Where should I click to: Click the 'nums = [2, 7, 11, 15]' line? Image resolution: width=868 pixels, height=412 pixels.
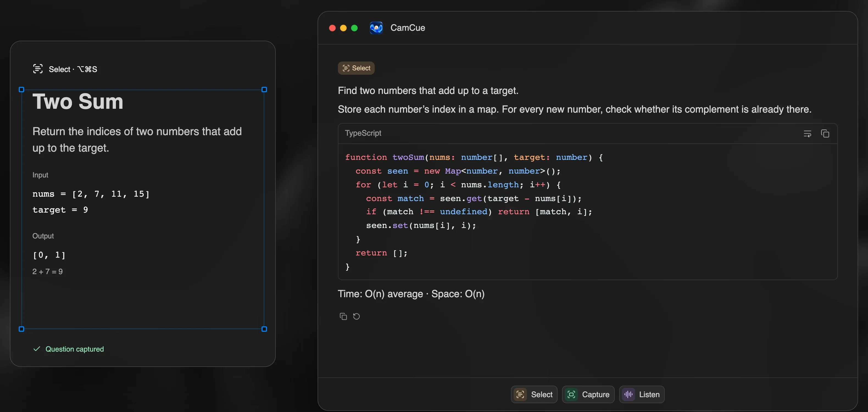[x=91, y=194]
